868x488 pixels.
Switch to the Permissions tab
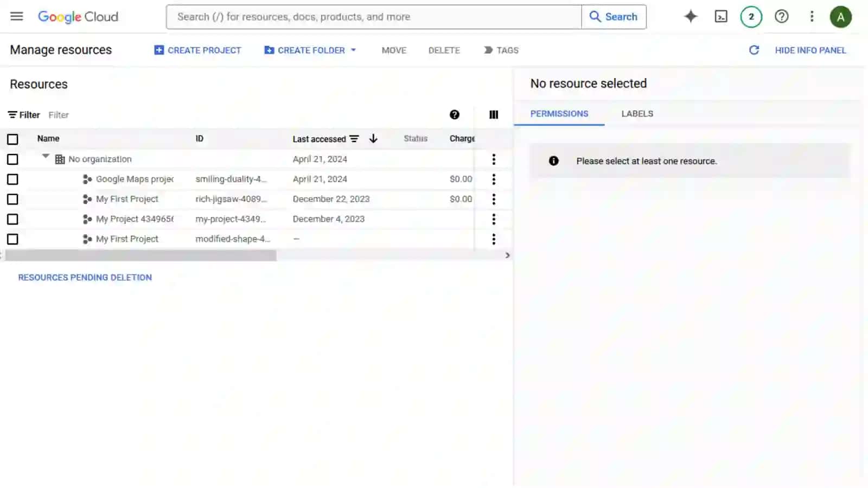(x=559, y=114)
